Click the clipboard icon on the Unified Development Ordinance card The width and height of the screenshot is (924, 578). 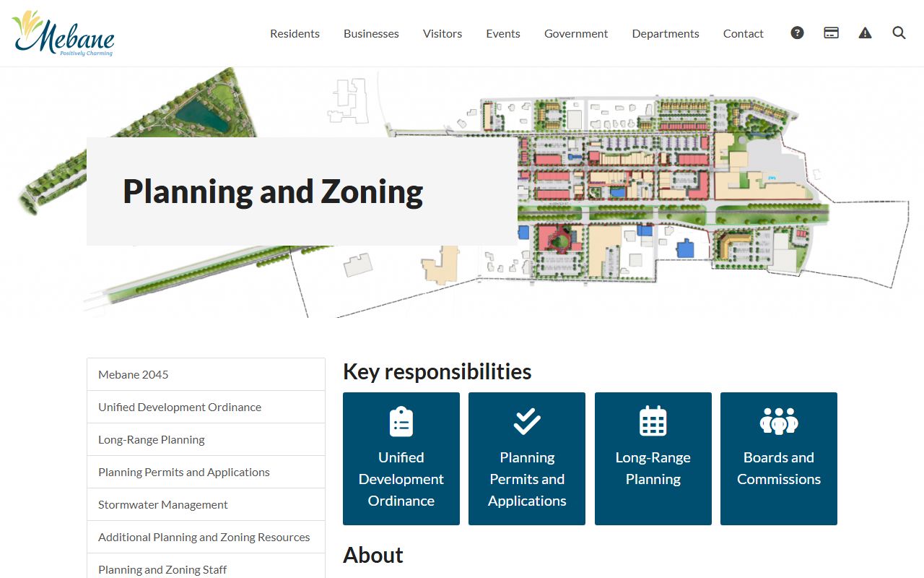tap(401, 422)
